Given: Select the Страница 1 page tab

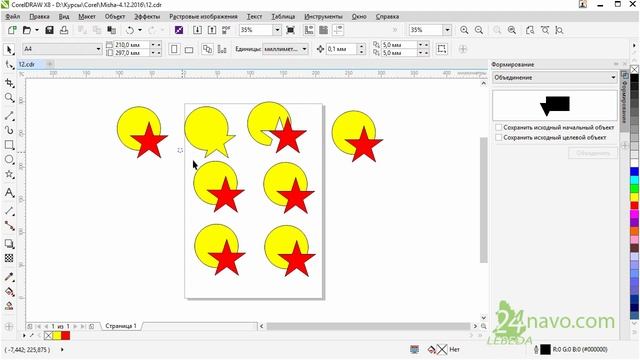Looking at the screenshot, I should click(121, 326).
